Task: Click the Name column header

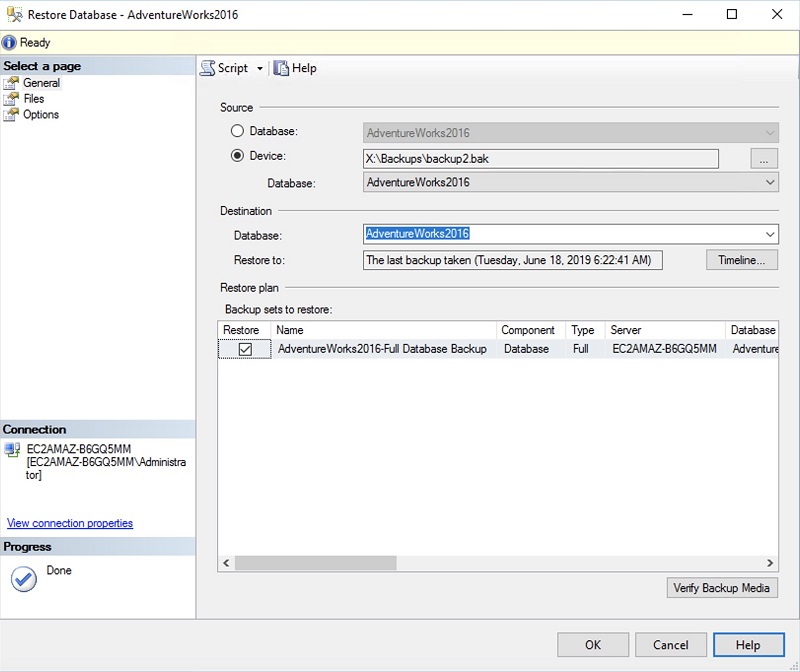Action: 383,330
